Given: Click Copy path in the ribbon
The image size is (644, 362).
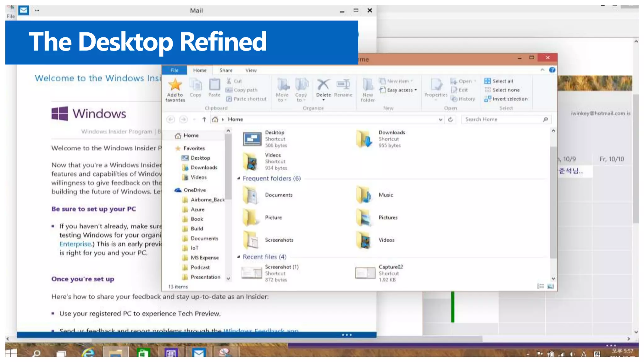Looking at the screenshot, I should 241,90.
